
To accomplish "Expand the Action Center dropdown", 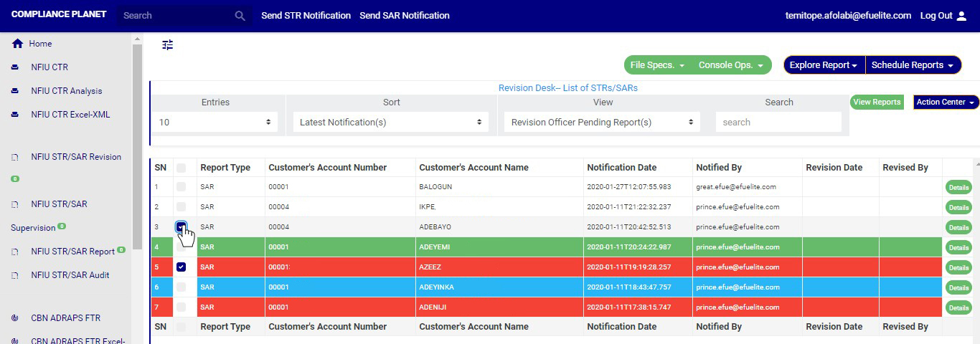I will point(946,102).
